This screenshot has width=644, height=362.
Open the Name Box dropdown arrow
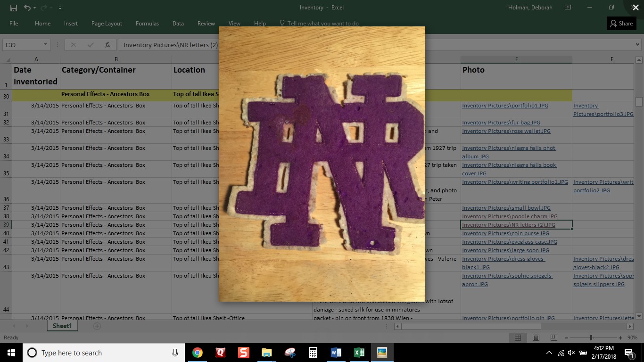(x=46, y=45)
